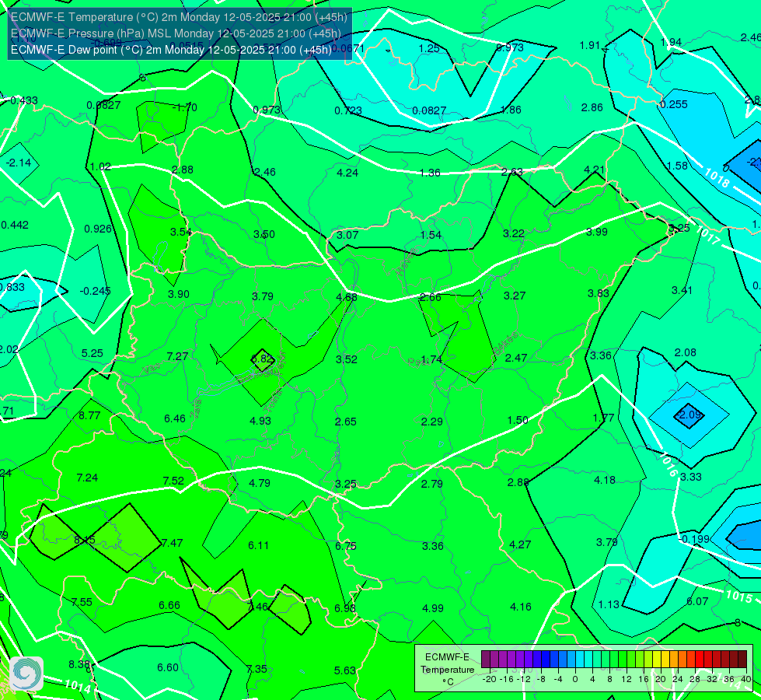This screenshot has height=700, width=761.
Task: Click legend tick label 40
Action: tap(746, 679)
